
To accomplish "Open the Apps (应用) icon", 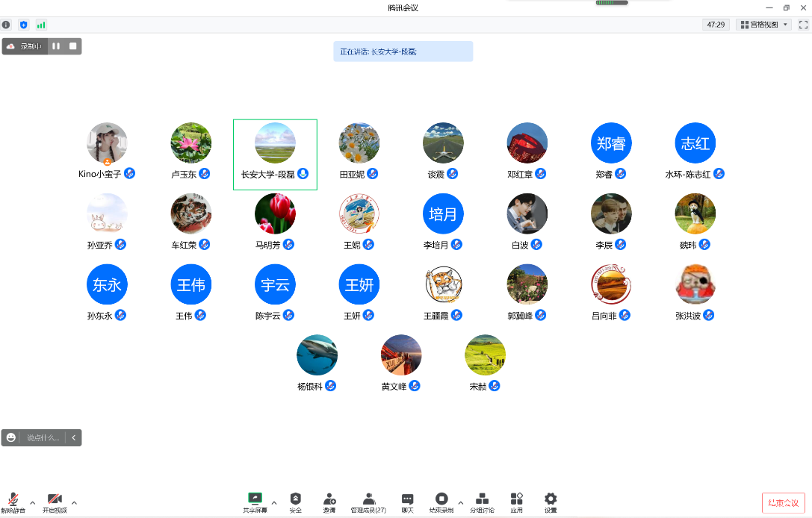I will pyautogui.click(x=516, y=502).
